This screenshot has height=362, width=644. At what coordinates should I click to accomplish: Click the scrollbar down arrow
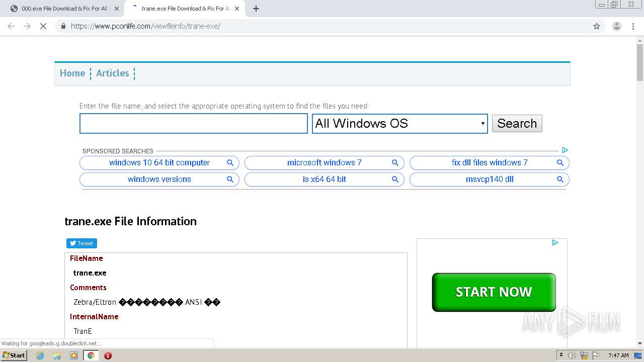(639, 343)
